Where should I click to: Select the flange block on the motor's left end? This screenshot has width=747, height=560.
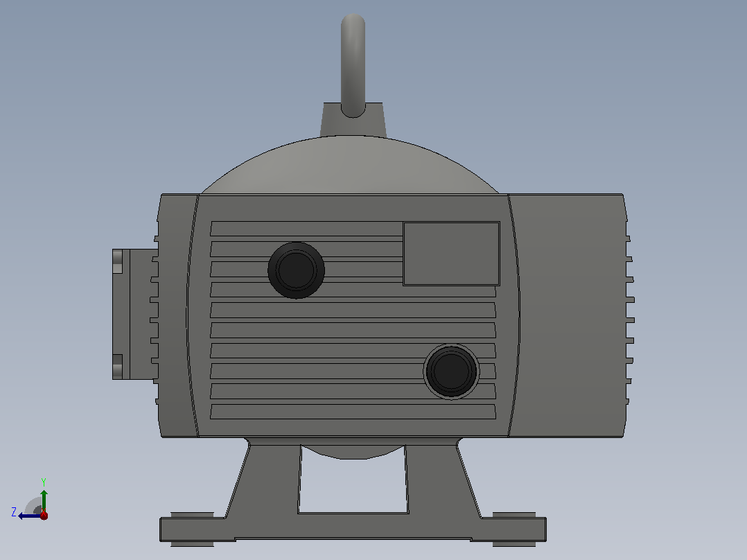click(x=135, y=314)
